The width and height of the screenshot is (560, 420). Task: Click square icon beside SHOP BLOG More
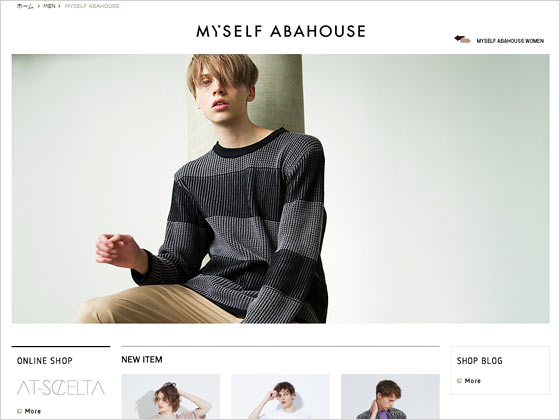(460, 381)
